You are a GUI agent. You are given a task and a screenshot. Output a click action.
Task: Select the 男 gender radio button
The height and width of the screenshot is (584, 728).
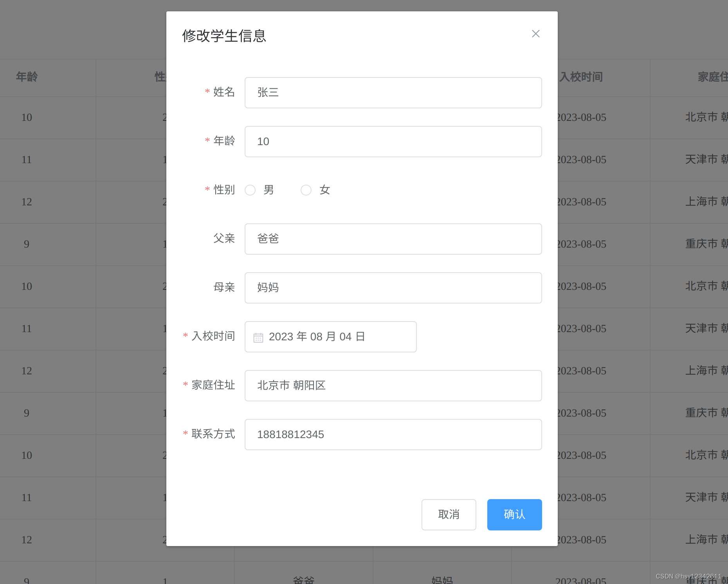tap(250, 190)
